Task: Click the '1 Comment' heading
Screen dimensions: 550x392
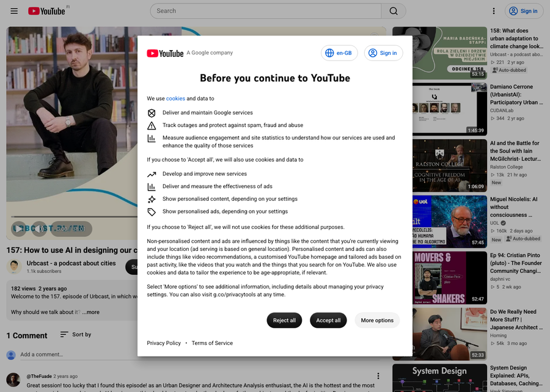Action: point(27,336)
